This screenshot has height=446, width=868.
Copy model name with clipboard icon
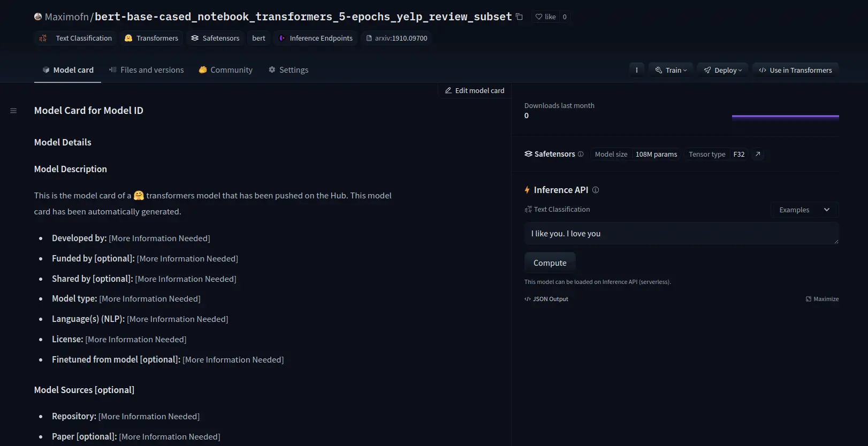[x=519, y=17]
